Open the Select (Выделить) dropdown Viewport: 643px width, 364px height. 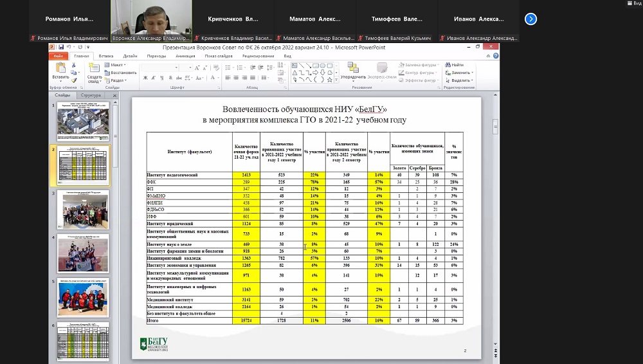pos(460,80)
